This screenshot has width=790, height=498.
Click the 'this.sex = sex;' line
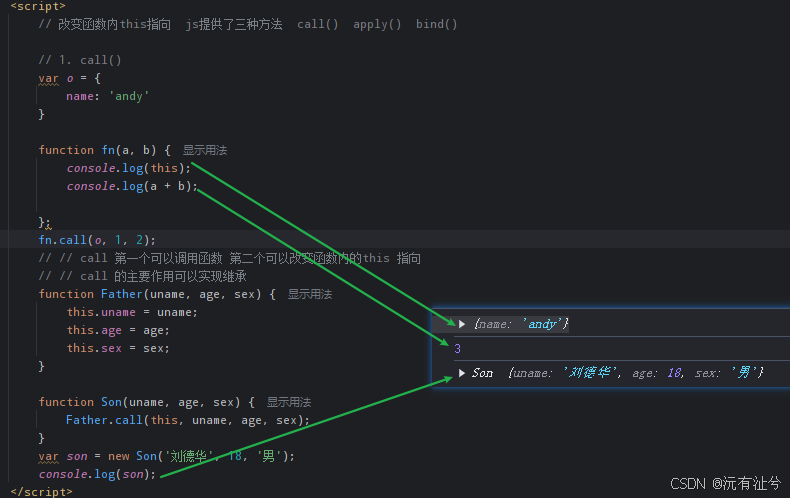click(x=118, y=348)
